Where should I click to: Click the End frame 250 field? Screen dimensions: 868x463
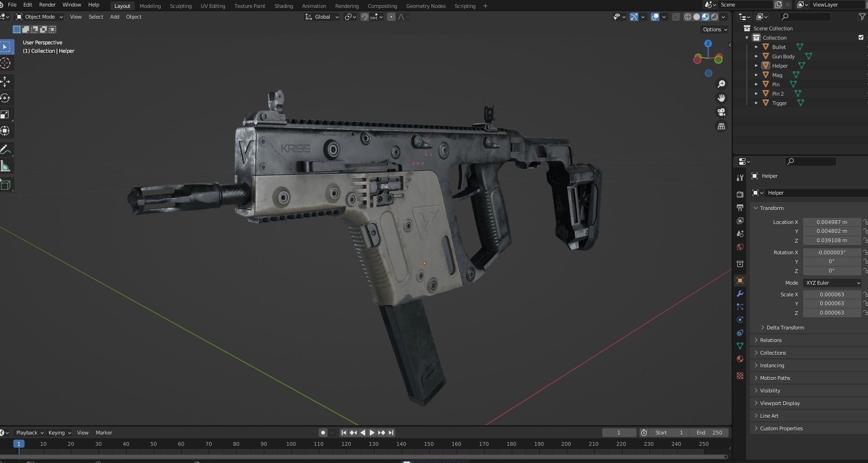(x=710, y=433)
